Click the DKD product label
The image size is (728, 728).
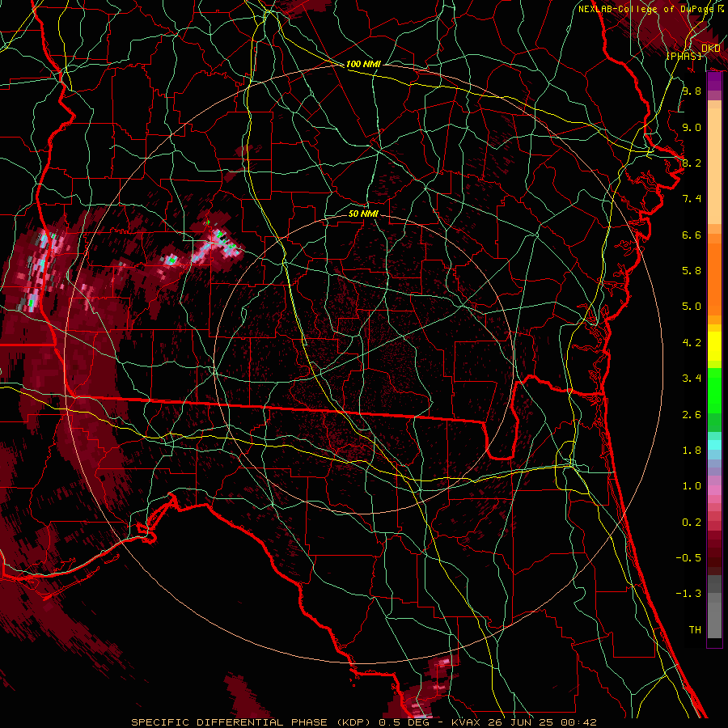(x=711, y=49)
